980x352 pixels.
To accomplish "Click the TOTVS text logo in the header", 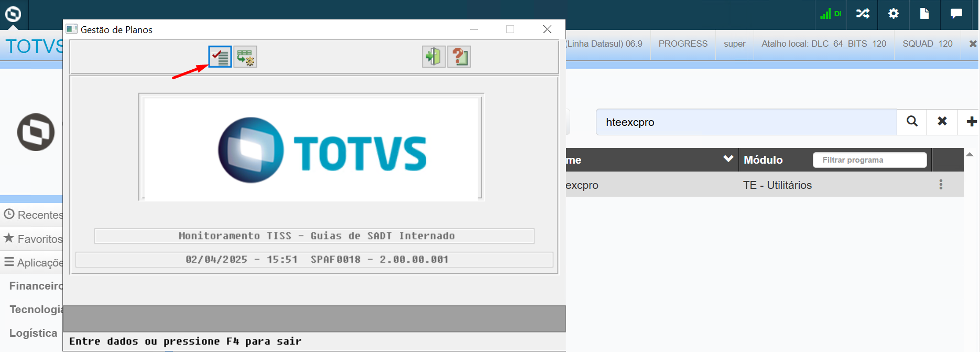I will [x=34, y=46].
